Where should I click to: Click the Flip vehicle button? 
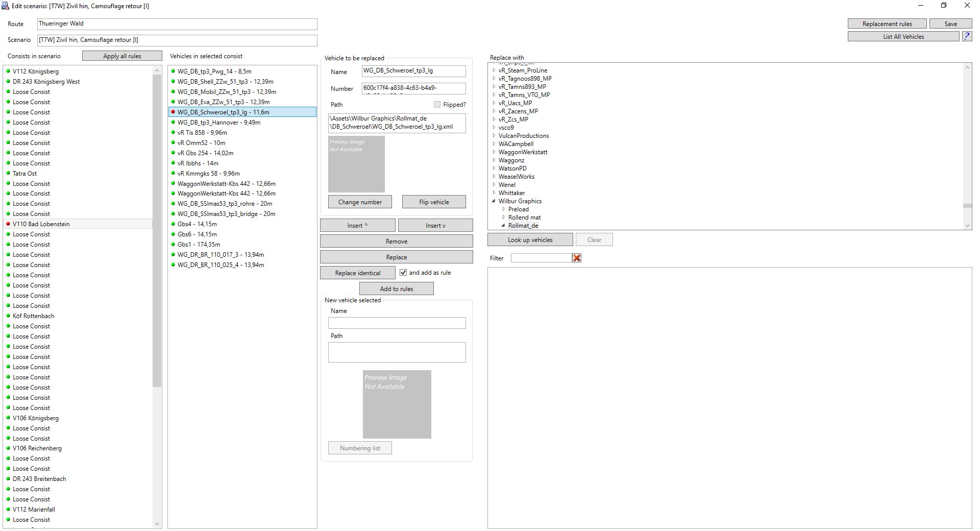tap(434, 202)
